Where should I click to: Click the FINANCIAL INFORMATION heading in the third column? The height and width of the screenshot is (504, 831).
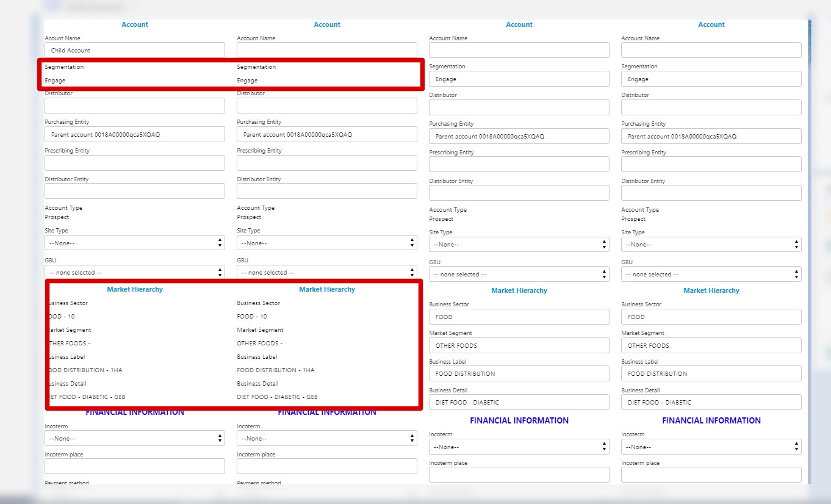pos(519,420)
